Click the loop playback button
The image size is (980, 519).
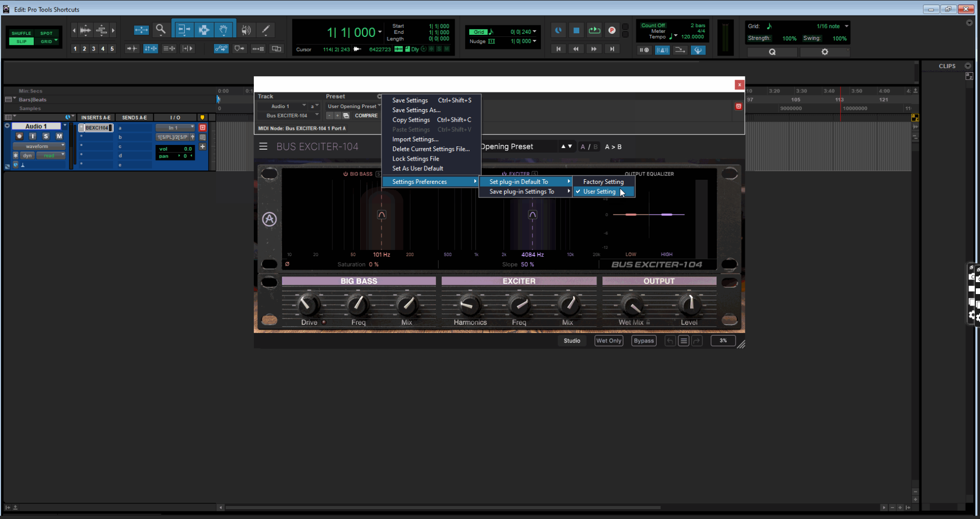click(594, 31)
